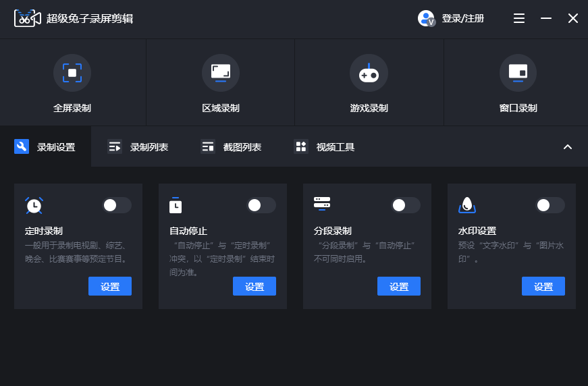The width and height of the screenshot is (588, 386).
Task: Choose the window recording icon
Action: pyautogui.click(x=518, y=73)
